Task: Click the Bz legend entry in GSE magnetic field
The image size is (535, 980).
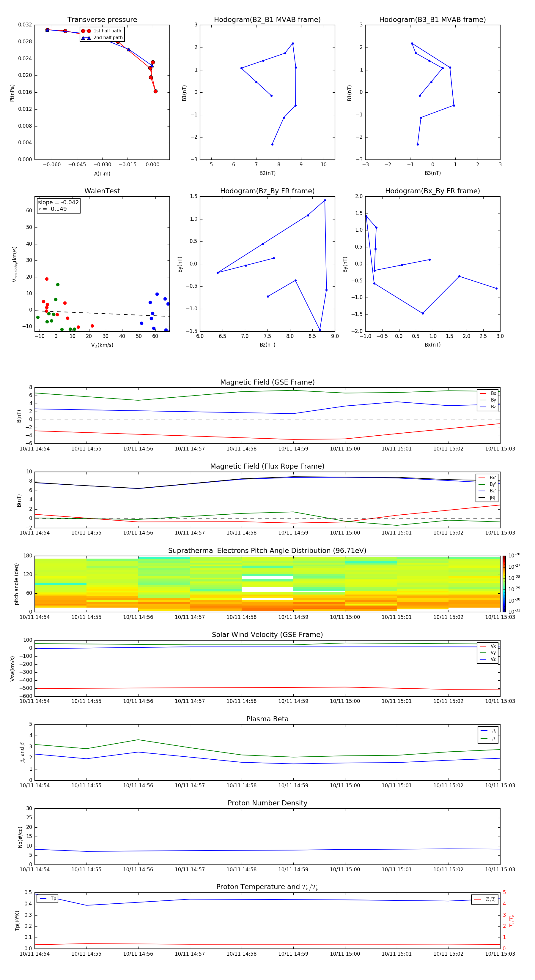Action: tap(488, 407)
